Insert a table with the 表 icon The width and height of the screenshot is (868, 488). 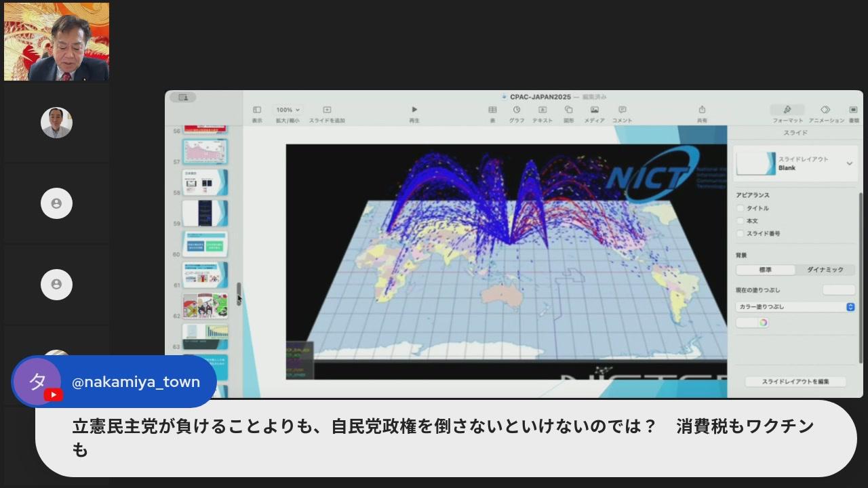click(492, 110)
